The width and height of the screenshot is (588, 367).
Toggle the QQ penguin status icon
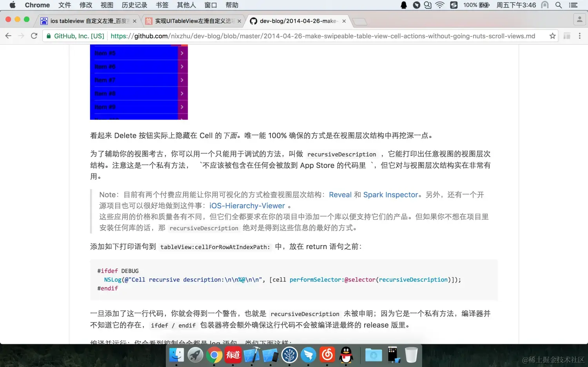tap(403, 5)
